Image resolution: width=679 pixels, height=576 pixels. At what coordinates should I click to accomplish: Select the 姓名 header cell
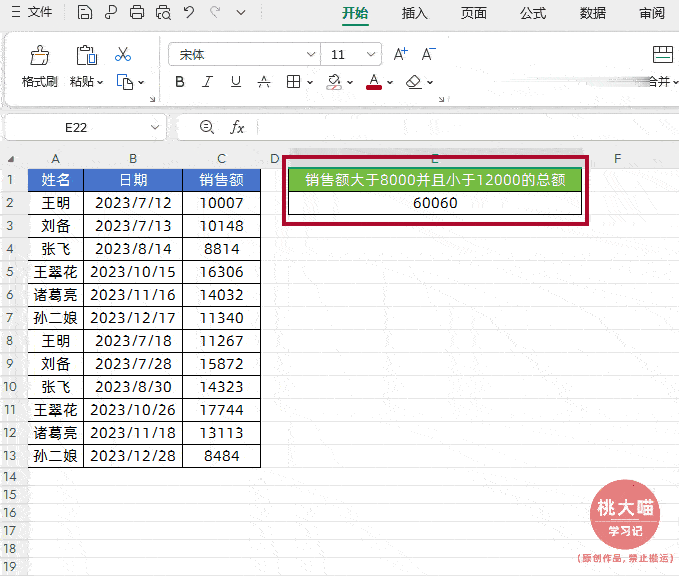(x=55, y=180)
